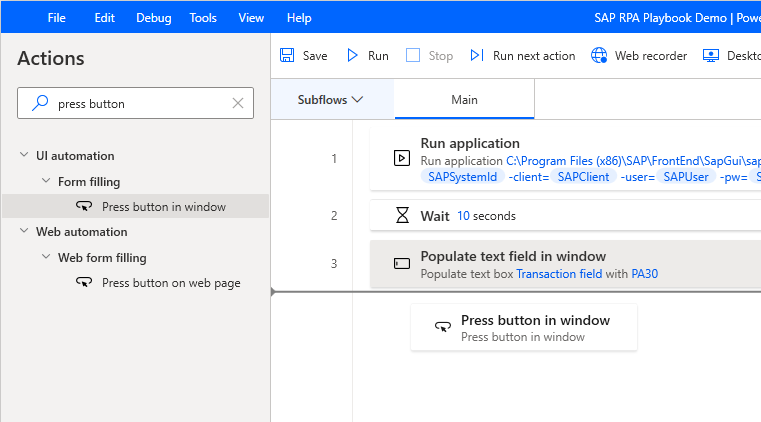Screen dimensions: 761x422
Task: Switch to the Main tab
Action: (x=464, y=99)
